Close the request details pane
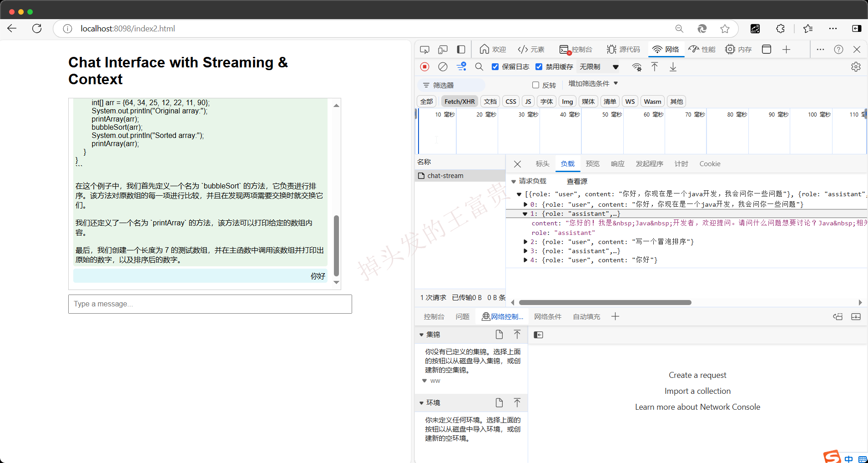 coord(517,164)
